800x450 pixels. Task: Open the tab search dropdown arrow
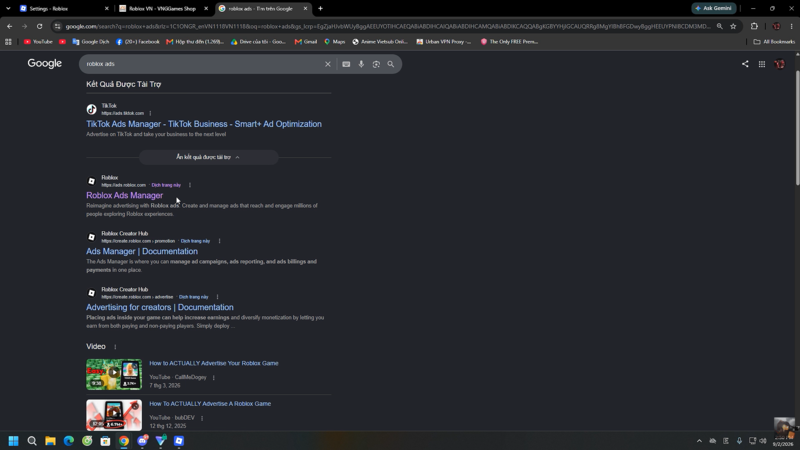pos(8,8)
